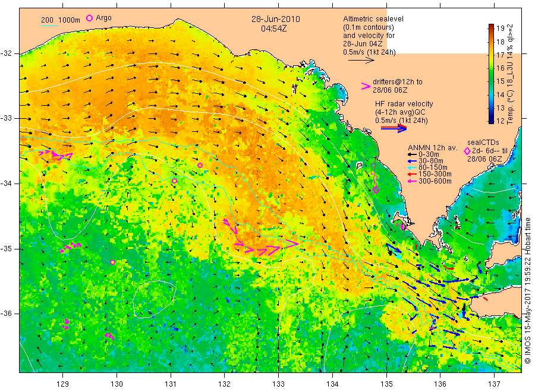Click the seal CTD diamond near 134.8E, 34.1S

(376, 190)
